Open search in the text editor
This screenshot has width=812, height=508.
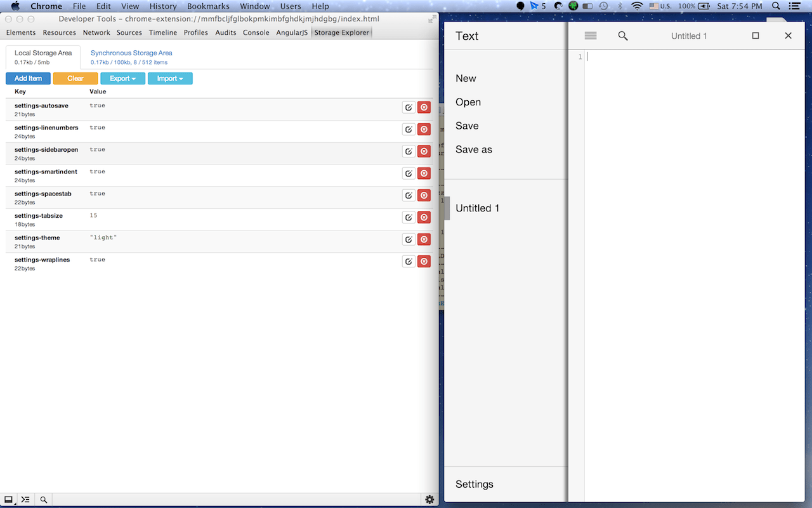pos(622,36)
